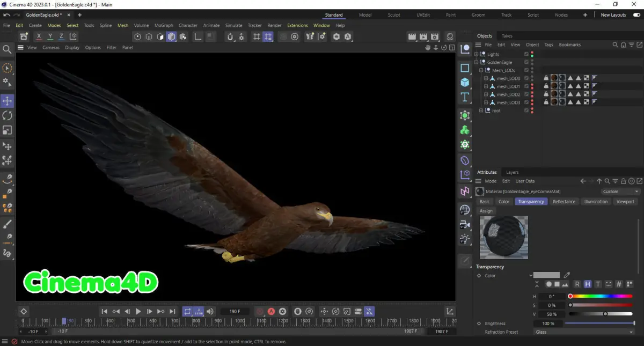Select the Scale tool in left toolbar
Image resolution: width=644 pixels, height=346 pixels.
[x=8, y=130]
